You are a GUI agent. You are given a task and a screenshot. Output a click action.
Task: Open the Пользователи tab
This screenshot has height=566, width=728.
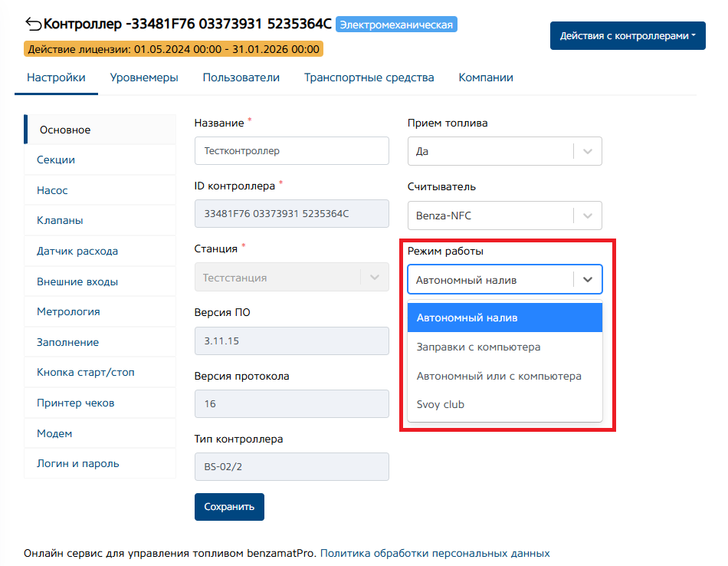[x=241, y=77]
